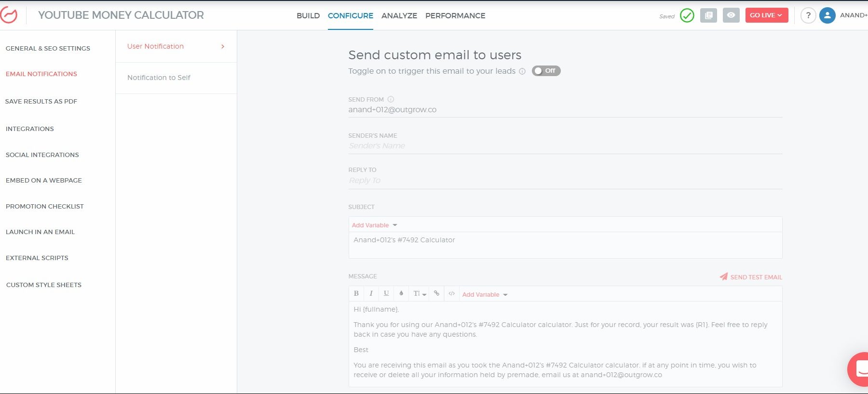This screenshot has height=394, width=868.
Task: Toggle on the custom email switch
Action: point(546,71)
